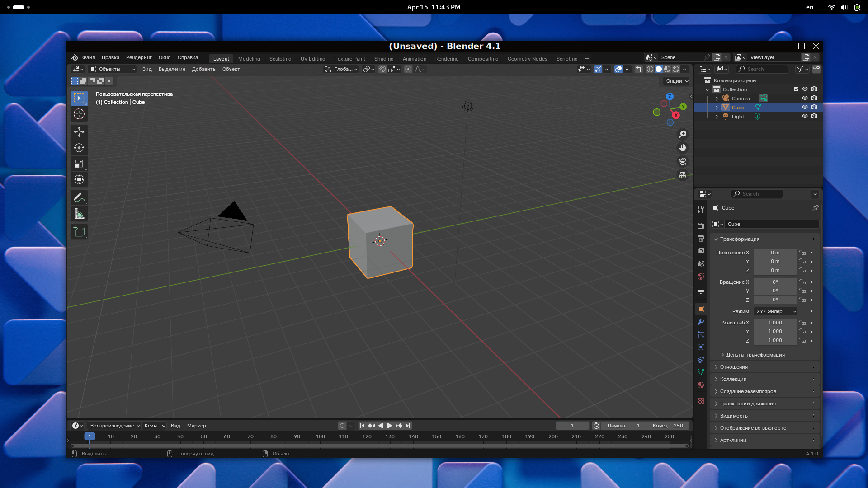Open the Particles properties tab
This screenshot has height=488, width=868.
pos(701,334)
